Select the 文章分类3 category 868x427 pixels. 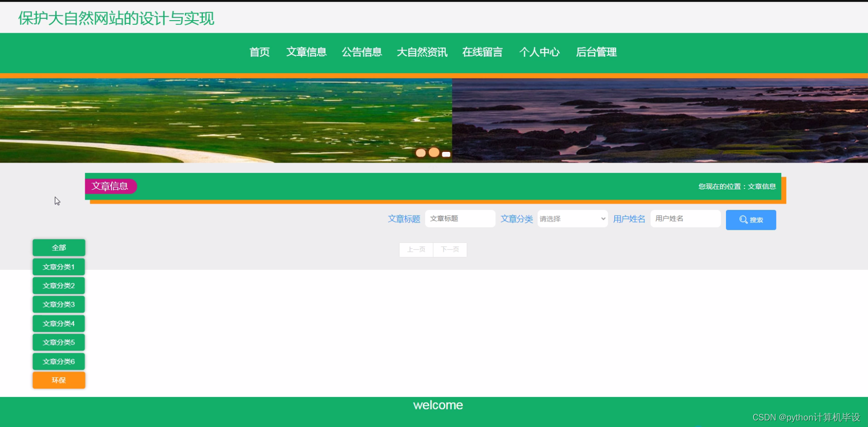pyautogui.click(x=58, y=304)
